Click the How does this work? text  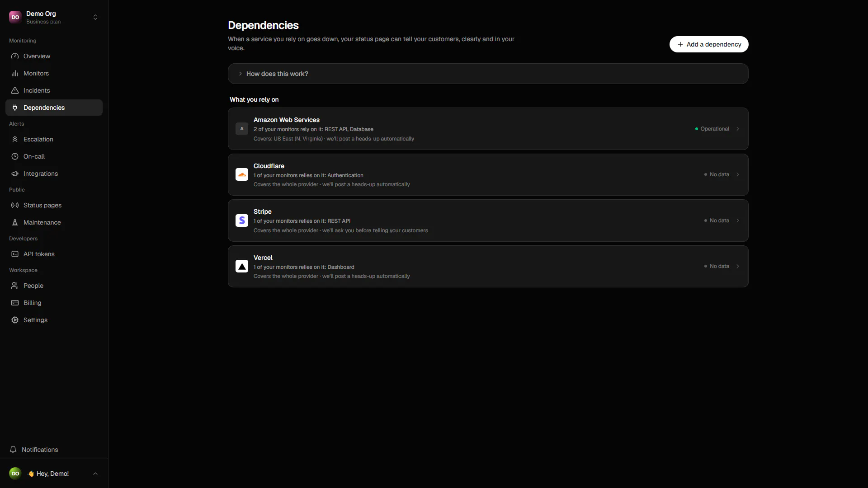(x=277, y=74)
